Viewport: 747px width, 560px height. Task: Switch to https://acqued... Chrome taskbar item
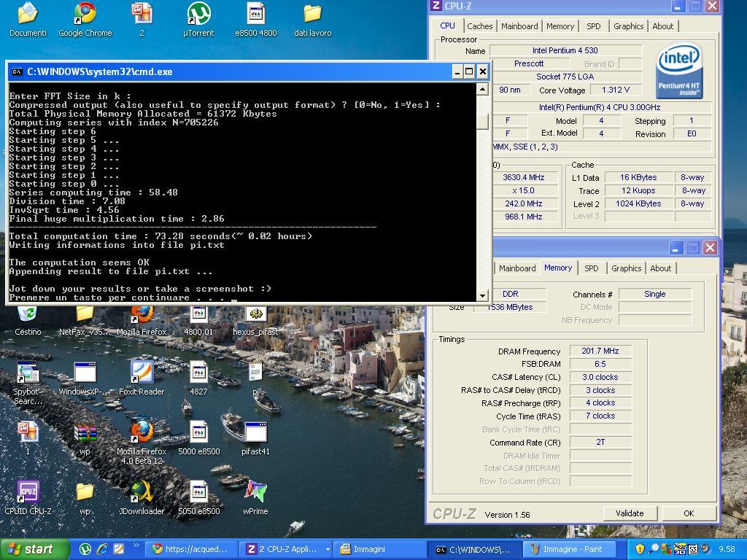(x=190, y=549)
